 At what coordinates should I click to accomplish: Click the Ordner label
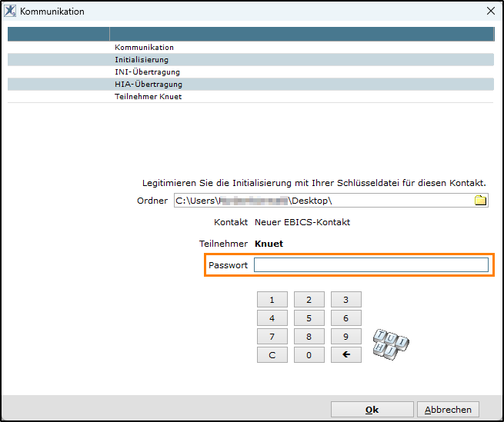tap(152, 201)
